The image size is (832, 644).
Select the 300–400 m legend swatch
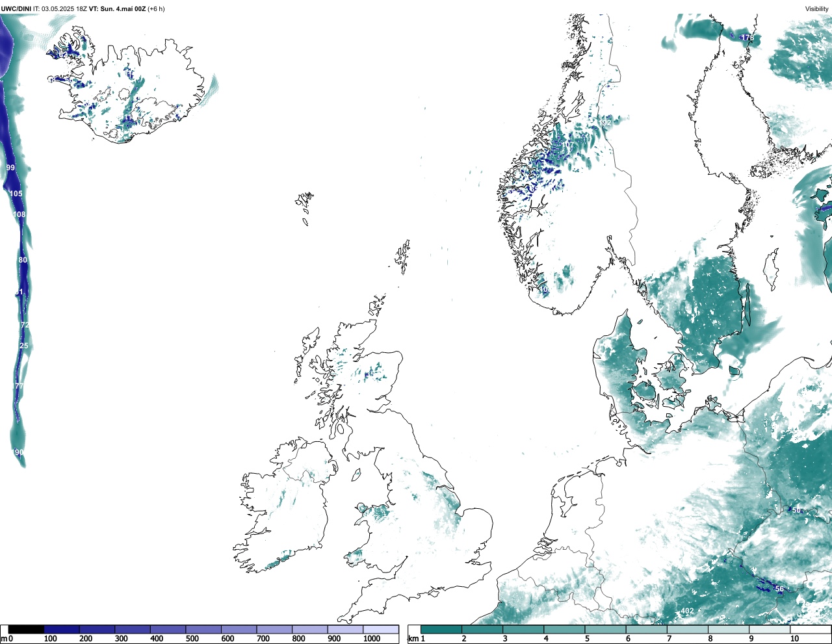[133, 629]
